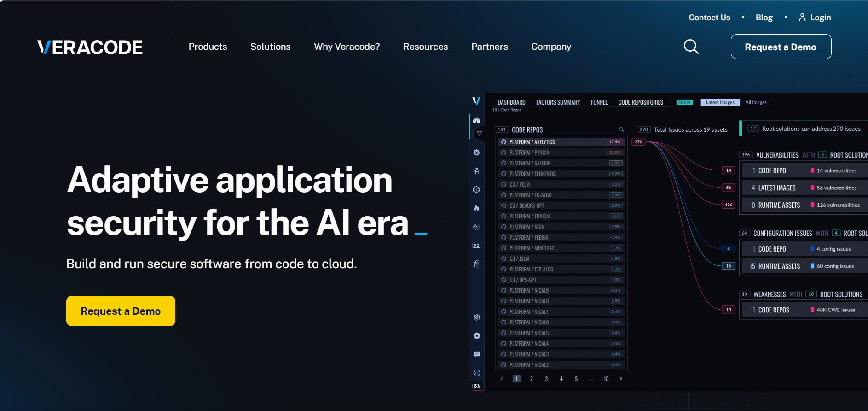Click the previous page arrow in pagination
Viewport: 868px width, 411px height.
click(x=502, y=379)
